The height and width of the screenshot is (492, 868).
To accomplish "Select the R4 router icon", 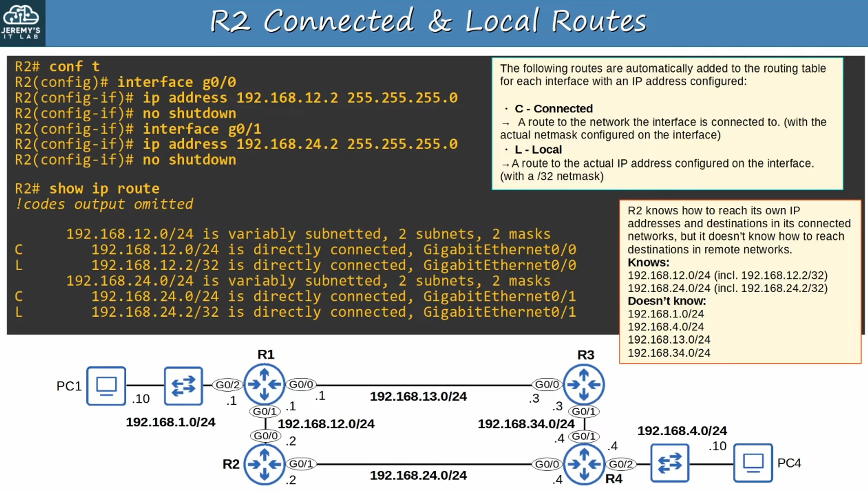I will click(x=584, y=464).
